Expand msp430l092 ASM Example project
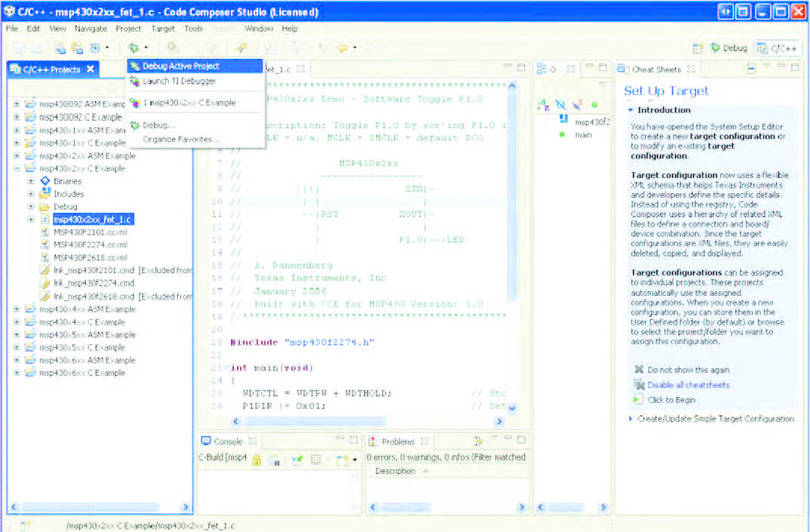Screen dimensions: 810x532 tap(17, 104)
